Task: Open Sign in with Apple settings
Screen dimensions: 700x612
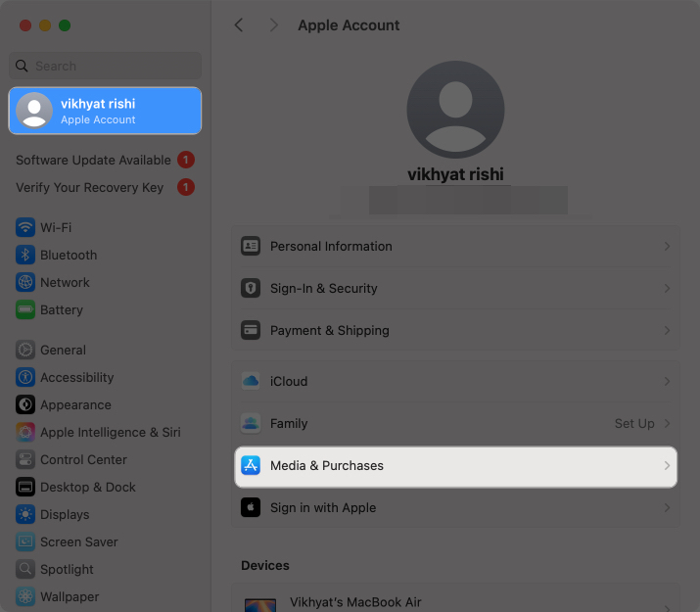Action: [456, 507]
